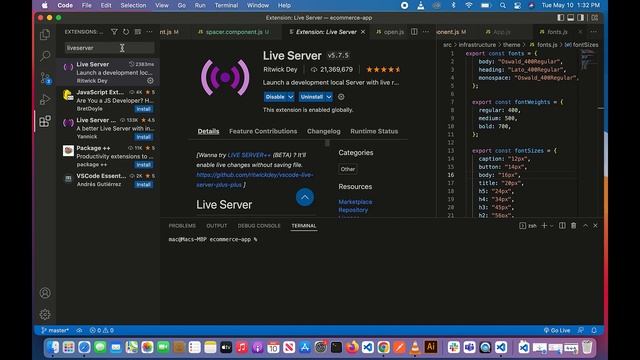
Task: Switch to Feature Contributions tab
Action: pos(263,131)
